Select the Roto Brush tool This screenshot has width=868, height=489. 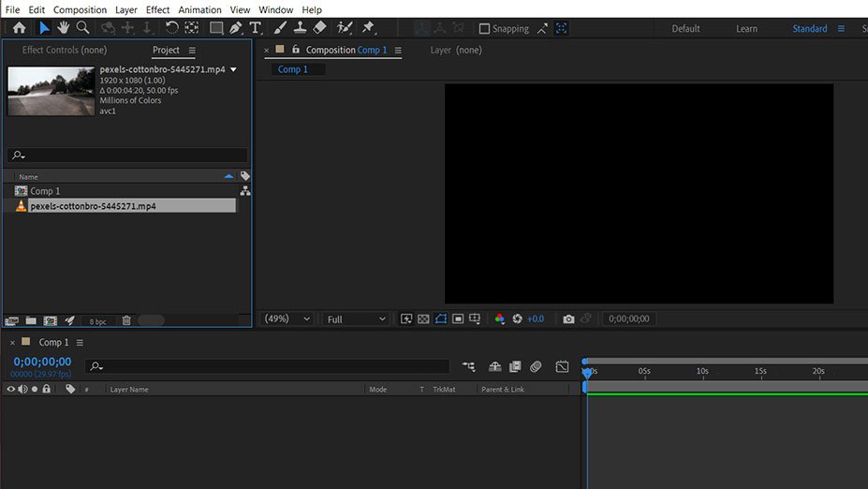pos(345,28)
